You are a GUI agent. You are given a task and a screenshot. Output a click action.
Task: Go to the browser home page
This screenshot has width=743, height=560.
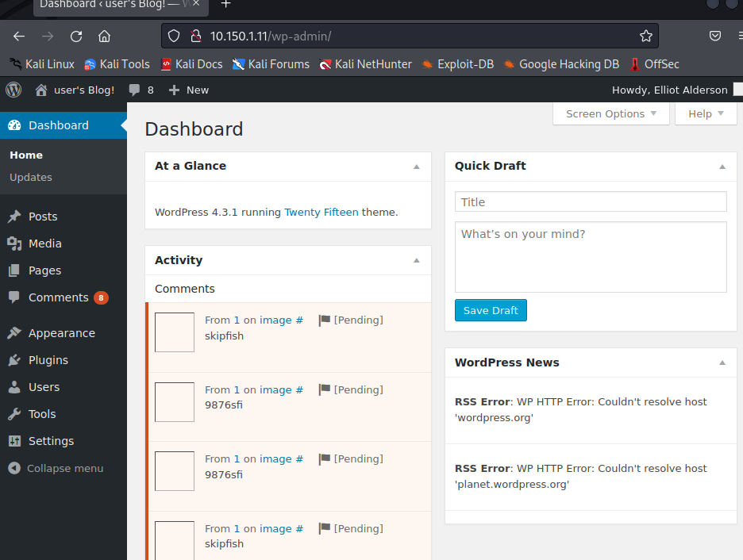click(104, 36)
